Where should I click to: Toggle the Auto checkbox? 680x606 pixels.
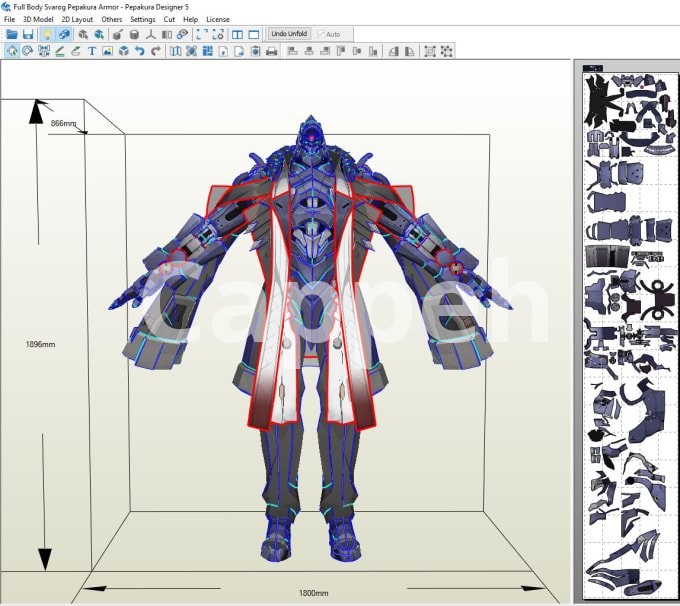coord(321,34)
